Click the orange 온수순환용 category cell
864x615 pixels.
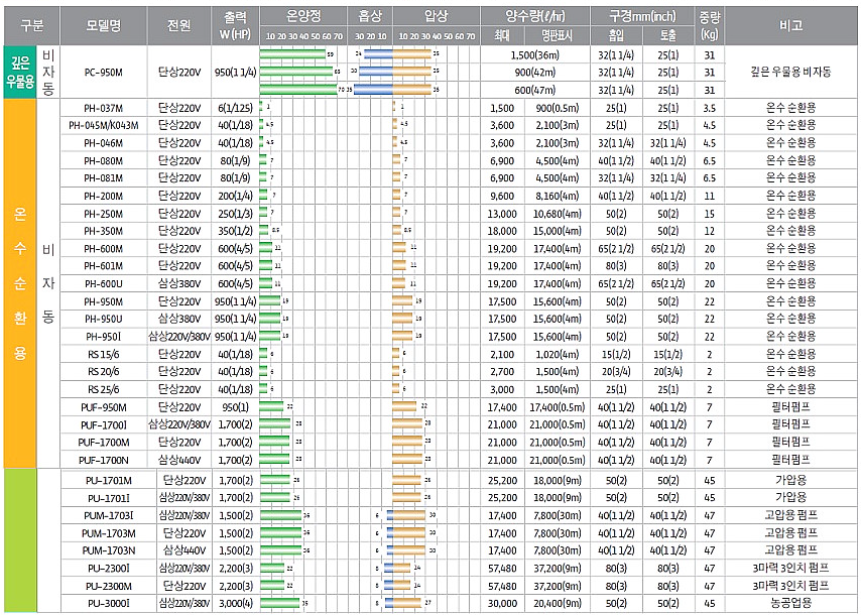(20, 283)
